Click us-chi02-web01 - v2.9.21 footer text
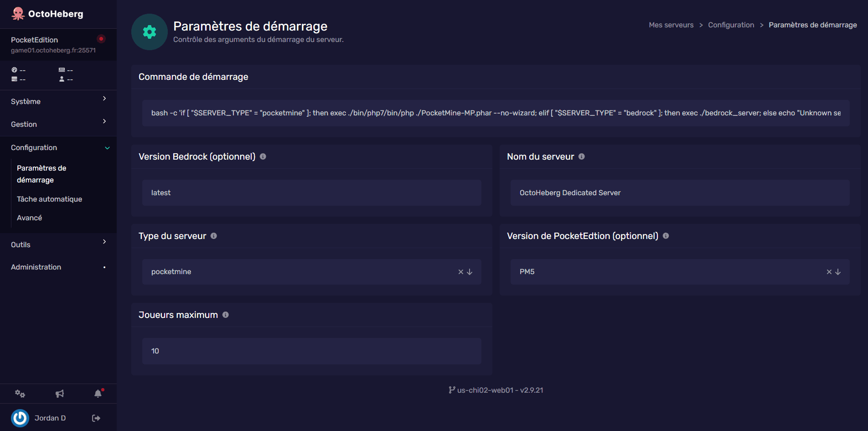The height and width of the screenshot is (431, 868). point(500,390)
